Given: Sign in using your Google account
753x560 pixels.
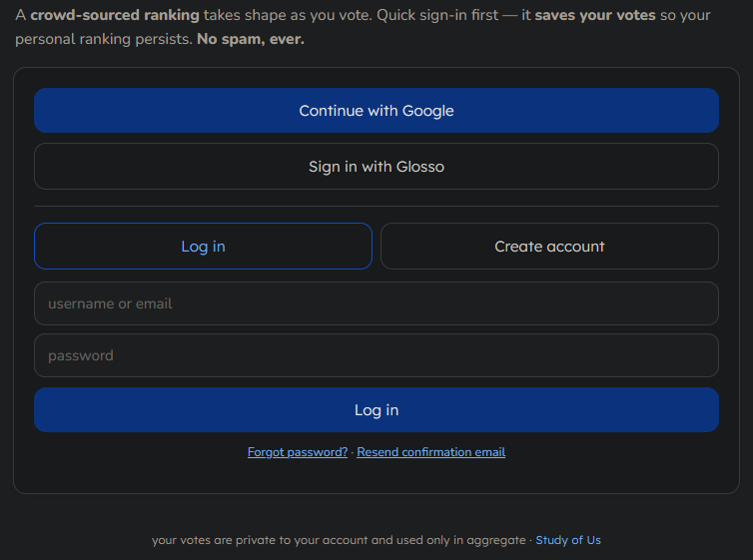Looking at the screenshot, I should point(376,111).
